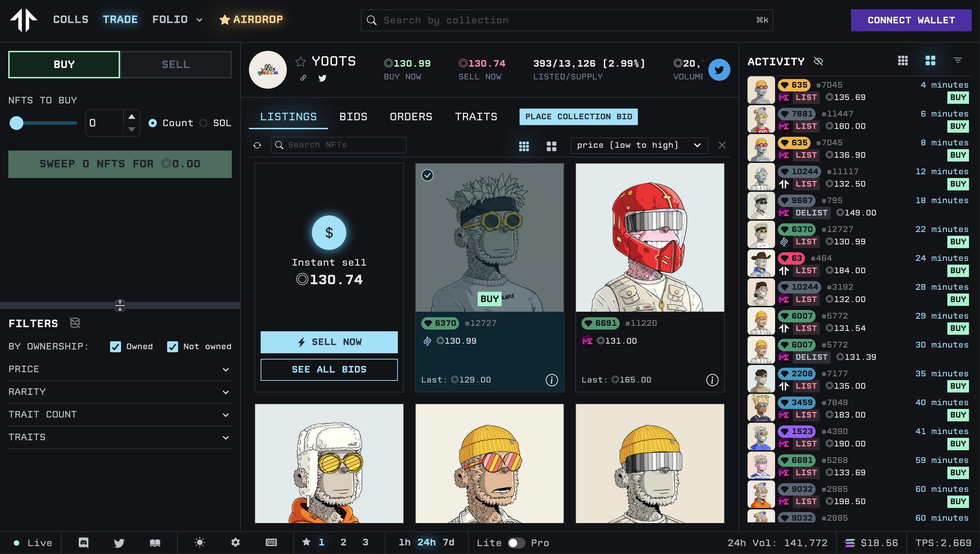The height and width of the screenshot is (554, 980).
Task: Go to the COLLS page
Action: 71,19
